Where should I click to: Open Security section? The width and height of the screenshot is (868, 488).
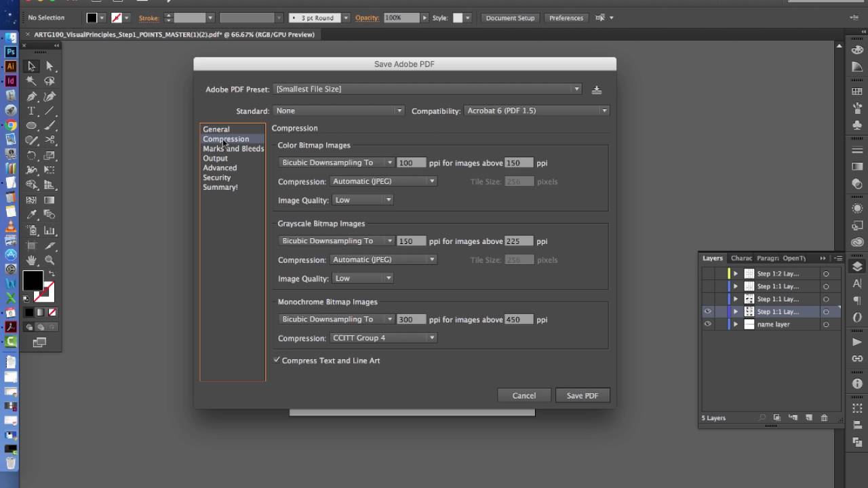point(217,177)
